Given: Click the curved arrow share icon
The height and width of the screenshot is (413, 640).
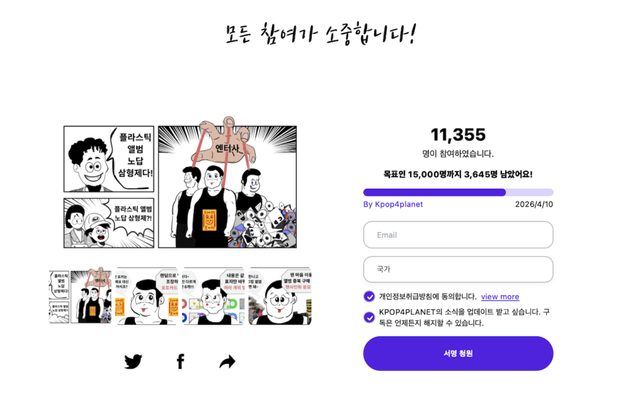Looking at the screenshot, I should 227,362.
